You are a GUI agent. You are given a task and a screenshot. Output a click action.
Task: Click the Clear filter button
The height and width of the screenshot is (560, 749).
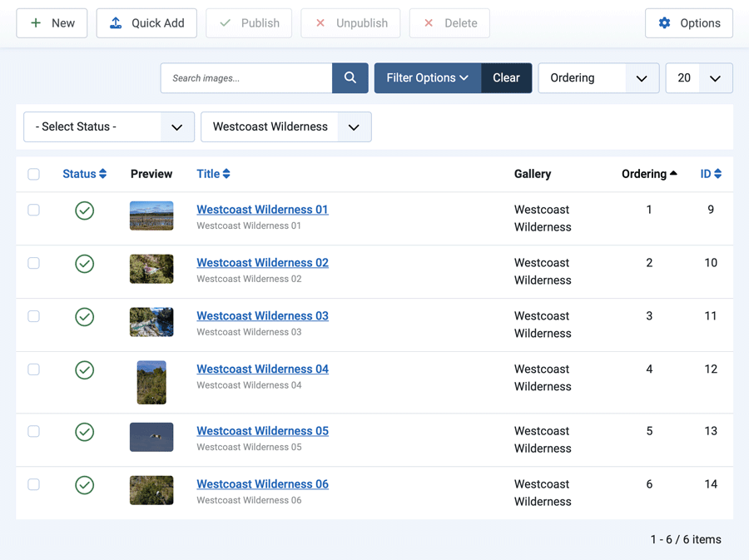506,77
